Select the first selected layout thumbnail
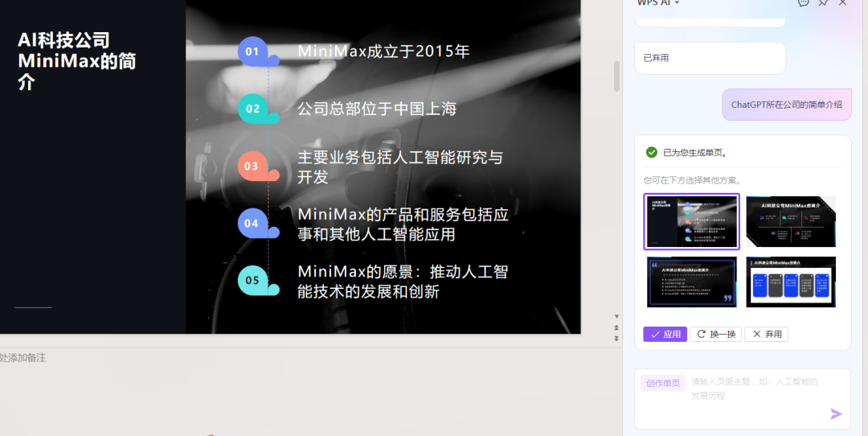Viewport: 868px width, 436px height. [691, 222]
